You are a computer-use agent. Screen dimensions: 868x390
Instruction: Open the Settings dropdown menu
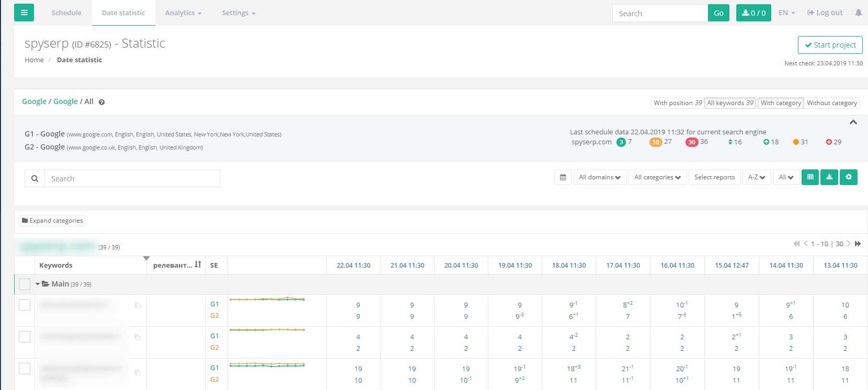238,13
